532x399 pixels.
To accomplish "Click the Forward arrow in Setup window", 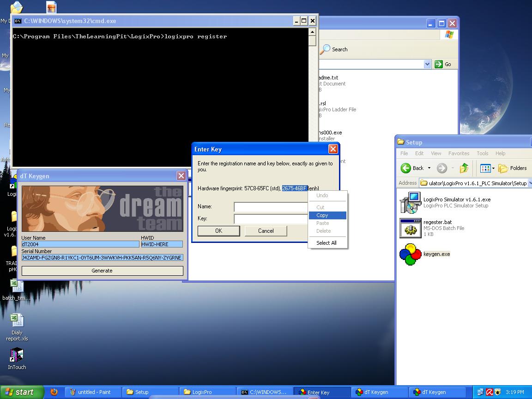I will click(442, 168).
